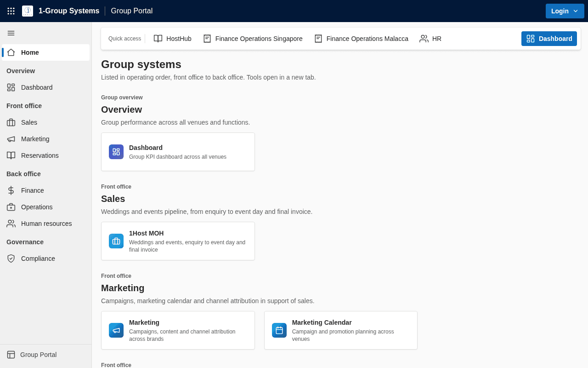Viewport: 588px width, 368px height.
Task: Click the Operations toolbox icon in sidebar
Action: [x=11, y=207]
